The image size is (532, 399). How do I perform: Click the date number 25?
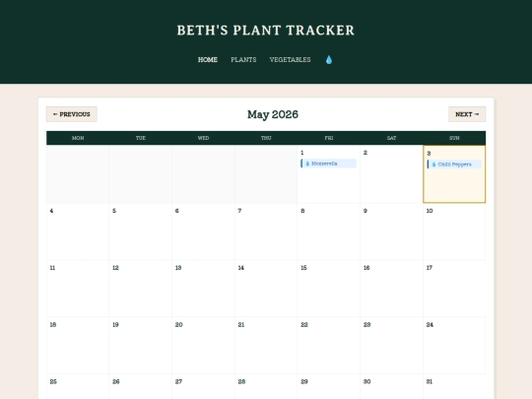click(53, 381)
